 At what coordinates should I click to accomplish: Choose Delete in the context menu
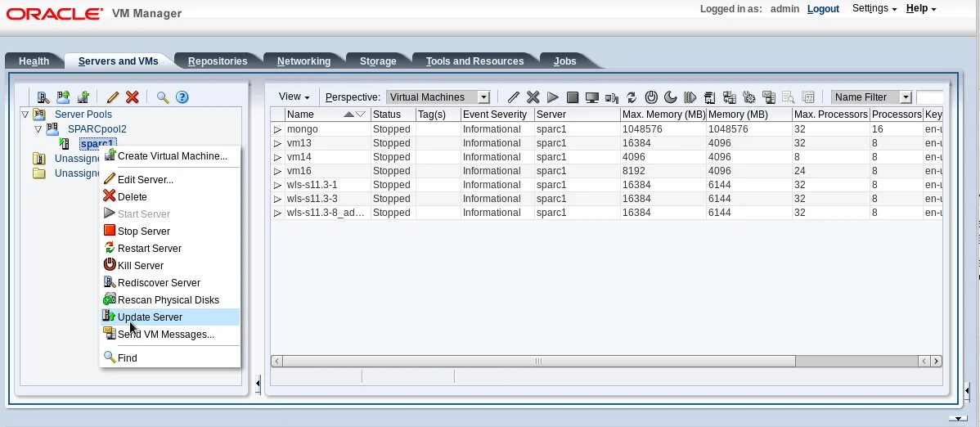tap(170, 196)
